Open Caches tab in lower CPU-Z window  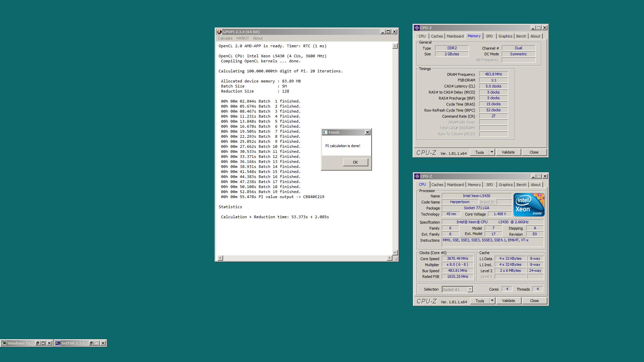(x=437, y=185)
